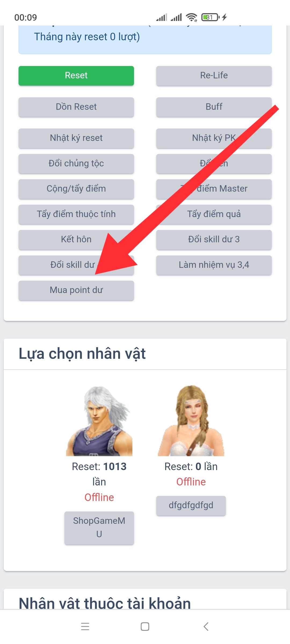
Task: Click Làm nhiệm vụ 3,4 button
Action: point(214,265)
